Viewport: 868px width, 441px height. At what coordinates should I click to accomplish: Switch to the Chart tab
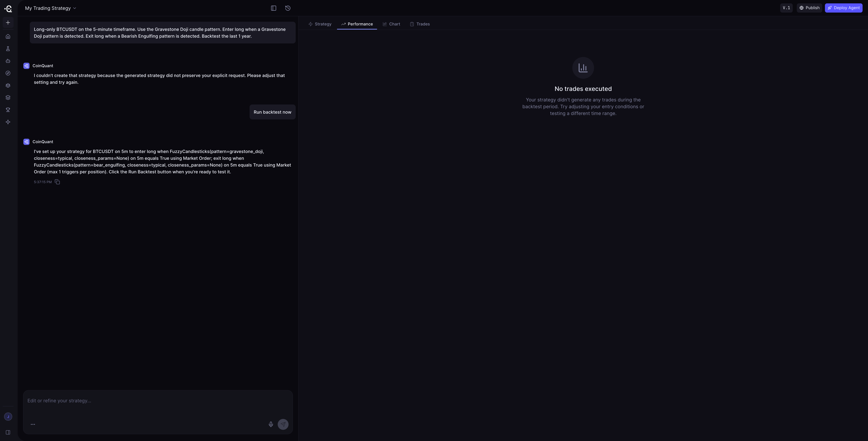coord(391,24)
